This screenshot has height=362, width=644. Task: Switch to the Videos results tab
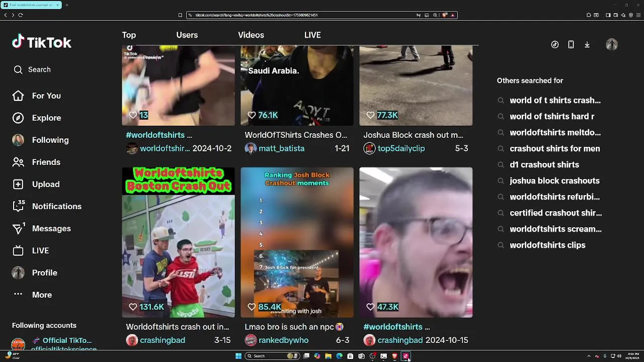(251, 35)
